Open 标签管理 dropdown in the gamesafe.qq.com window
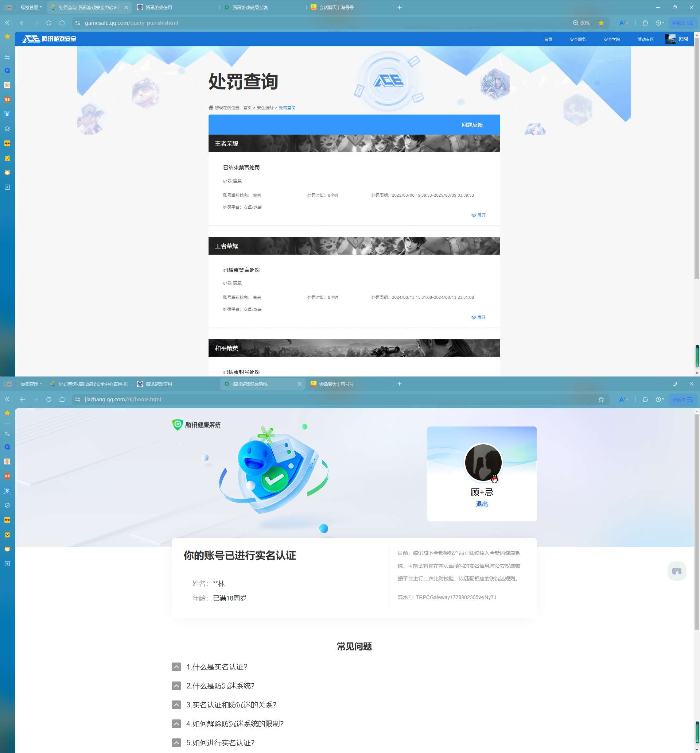Screen dimensions: 700x753 click(x=31, y=8)
